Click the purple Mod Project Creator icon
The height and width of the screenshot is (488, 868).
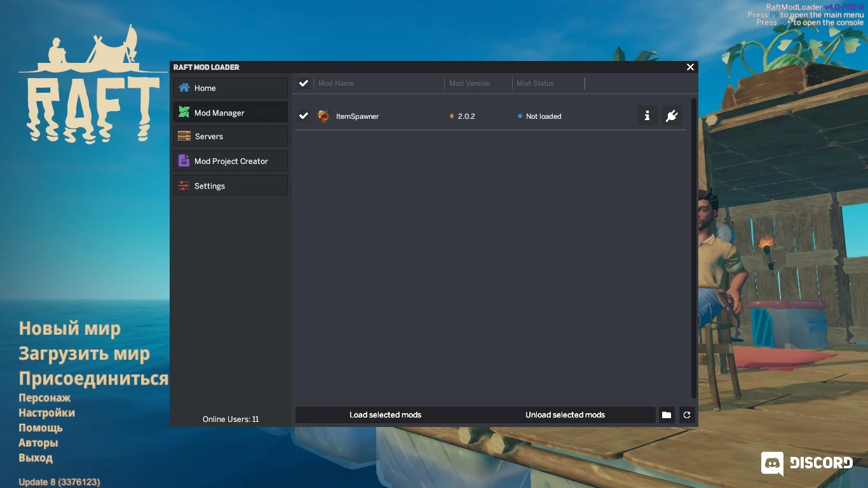[183, 161]
